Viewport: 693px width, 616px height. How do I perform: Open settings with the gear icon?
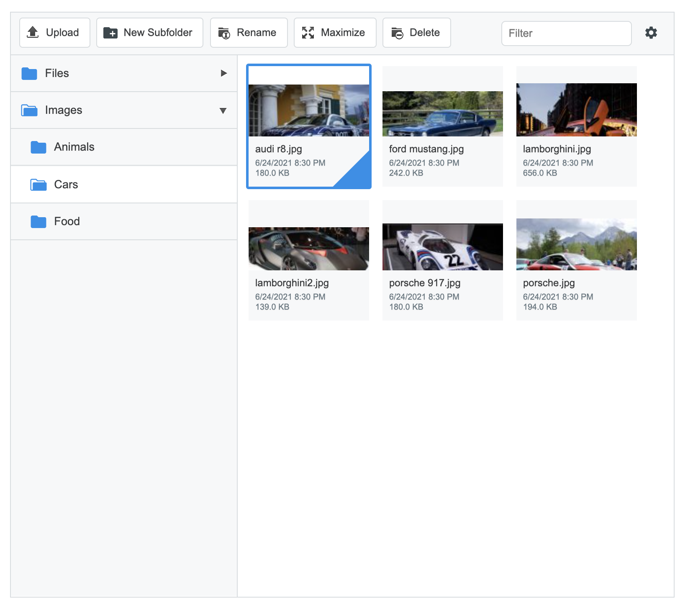click(651, 32)
